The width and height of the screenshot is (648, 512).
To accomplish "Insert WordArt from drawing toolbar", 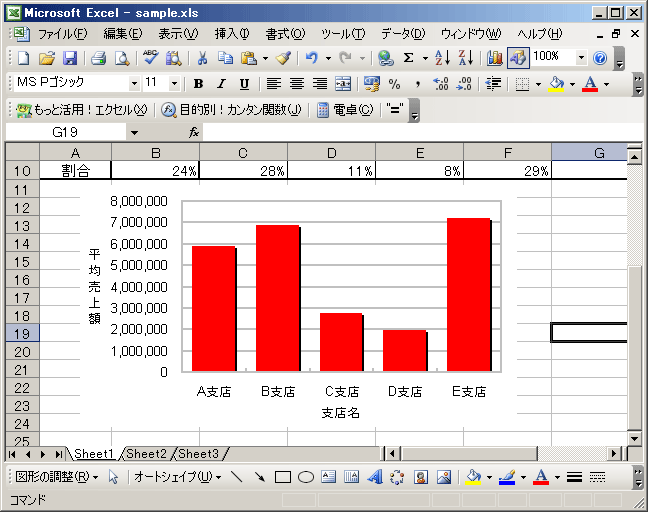I will point(375,477).
